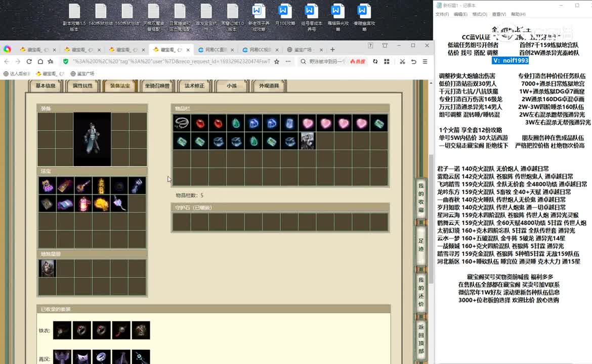Select desktop document 组号零成本养号
The height and width of the screenshot is (364, 592).
click(312, 17)
